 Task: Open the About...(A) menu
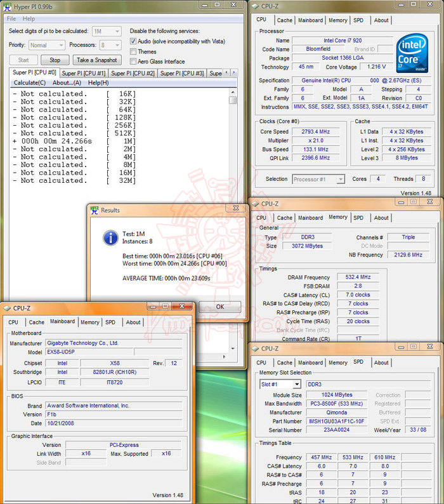67,83
